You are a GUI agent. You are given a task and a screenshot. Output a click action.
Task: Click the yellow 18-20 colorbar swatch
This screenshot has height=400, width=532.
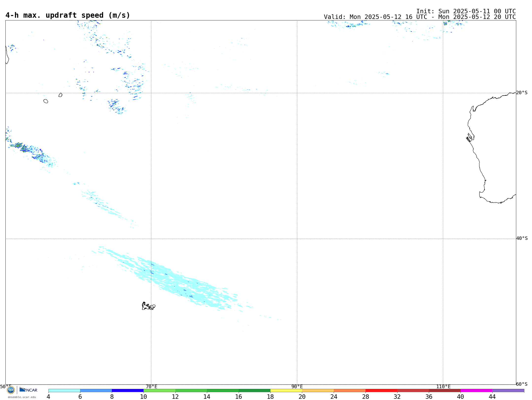(x=286, y=390)
